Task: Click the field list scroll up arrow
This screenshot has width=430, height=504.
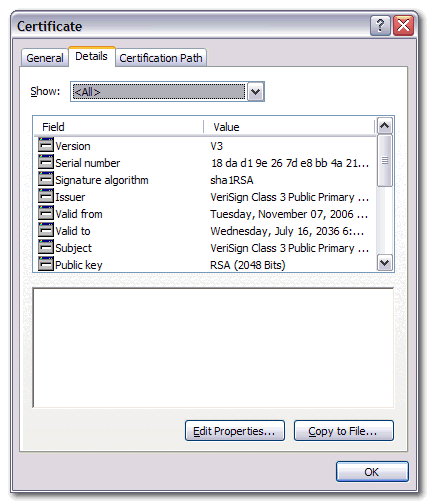Action: (385, 126)
